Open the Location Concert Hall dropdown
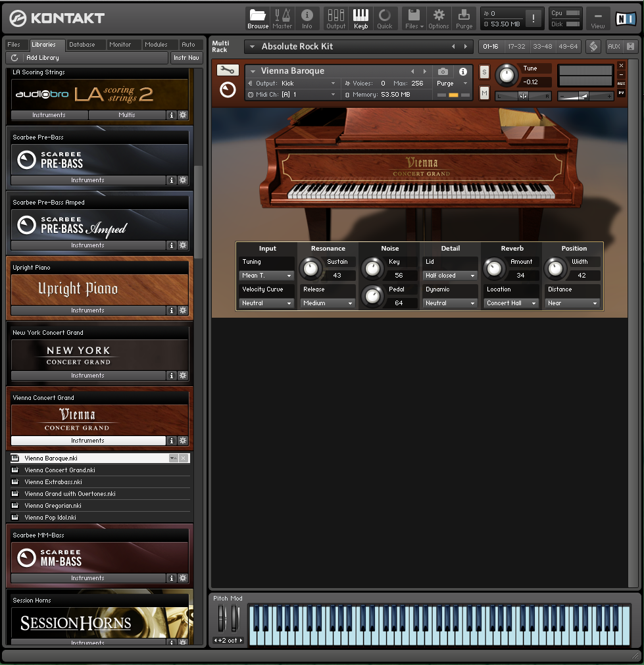Image resolution: width=644 pixels, height=665 pixels. pyautogui.click(x=511, y=303)
